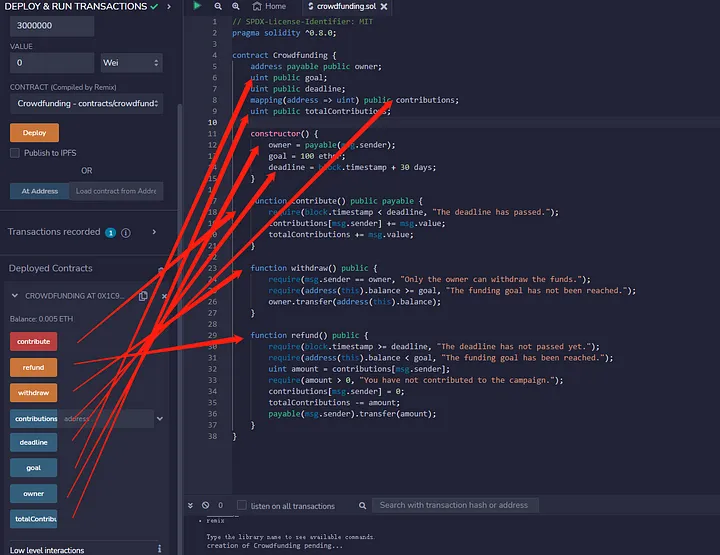Run the script with the green play icon
Viewport: 720px width, 555px height.
(x=198, y=6)
